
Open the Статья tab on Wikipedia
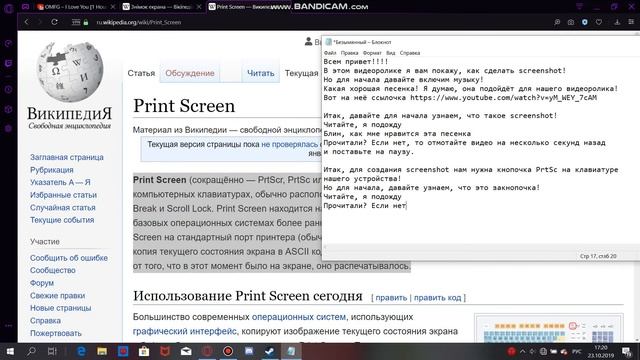[141, 73]
